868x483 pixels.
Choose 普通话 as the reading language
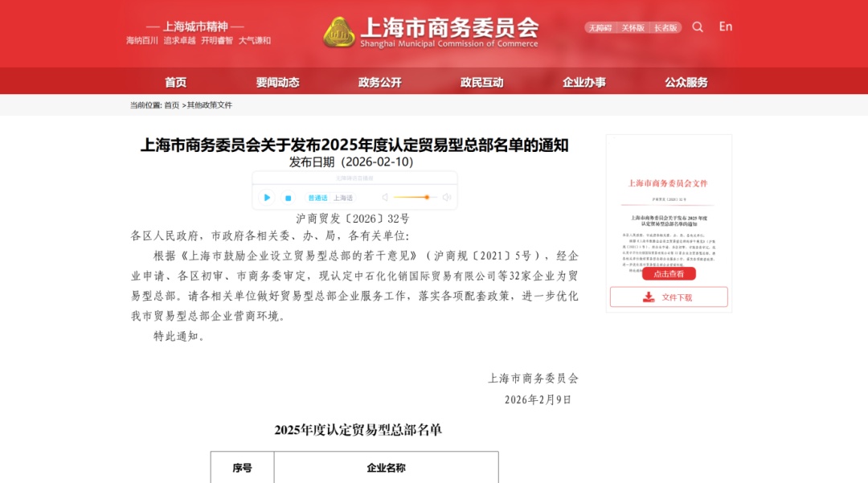click(x=317, y=198)
